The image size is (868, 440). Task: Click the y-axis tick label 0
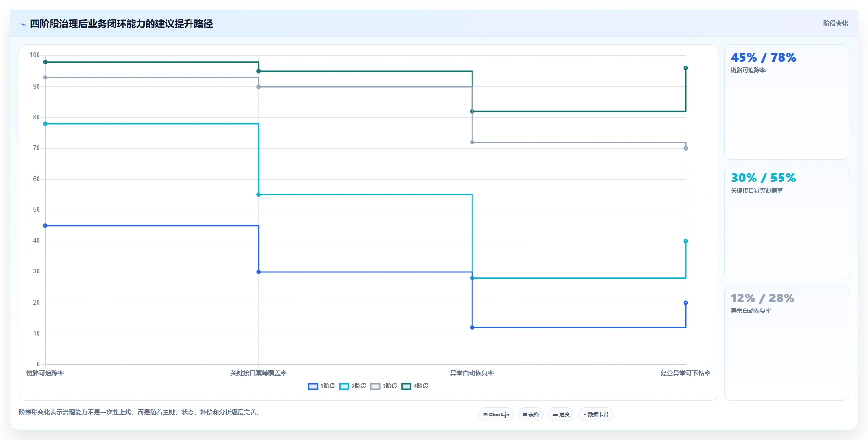pos(38,364)
